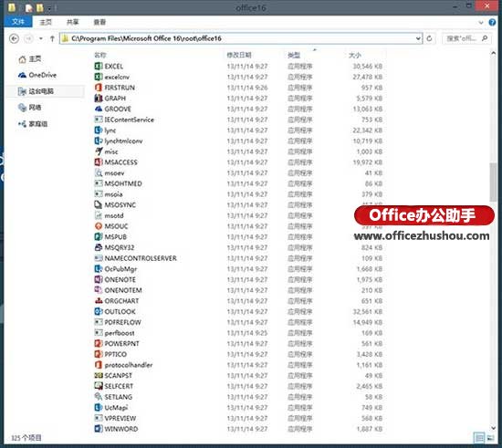This screenshot has width=502, height=448.
Task: Select the NAMECONTROLSERVER file name
Action: pos(141,258)
